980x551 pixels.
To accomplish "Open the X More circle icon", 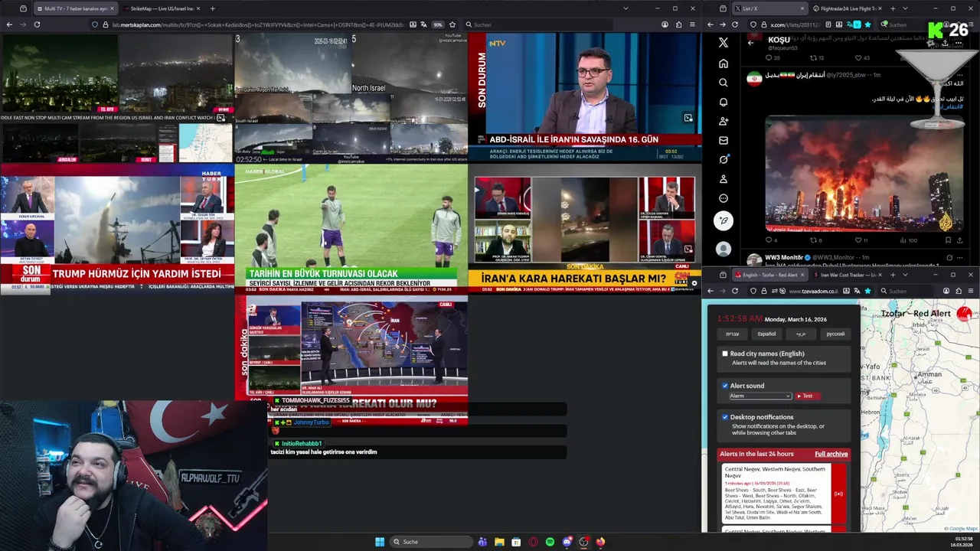I will click(724, 198).
